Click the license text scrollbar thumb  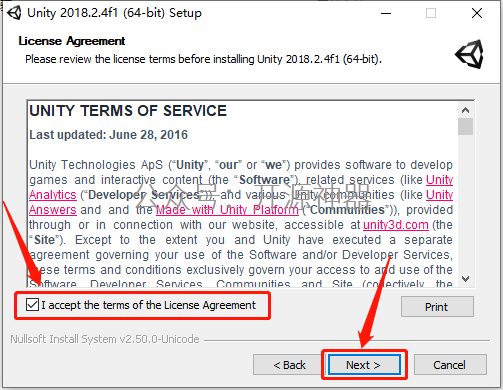pyautogui.click(x=465, y=126)
